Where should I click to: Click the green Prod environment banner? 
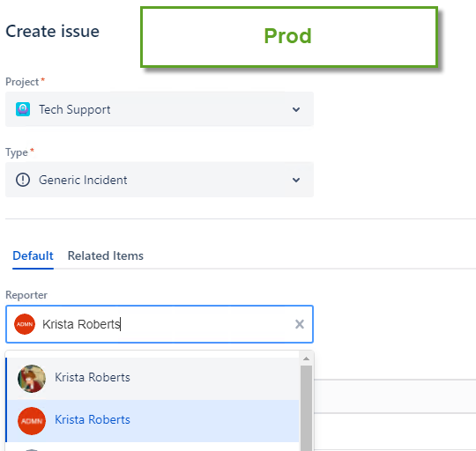[x=289, y=36]
